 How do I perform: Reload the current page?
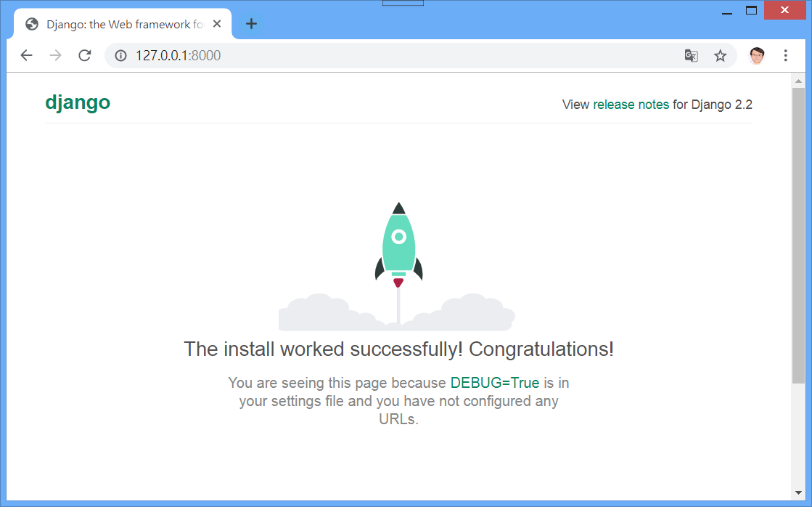(x=84, y=55)
